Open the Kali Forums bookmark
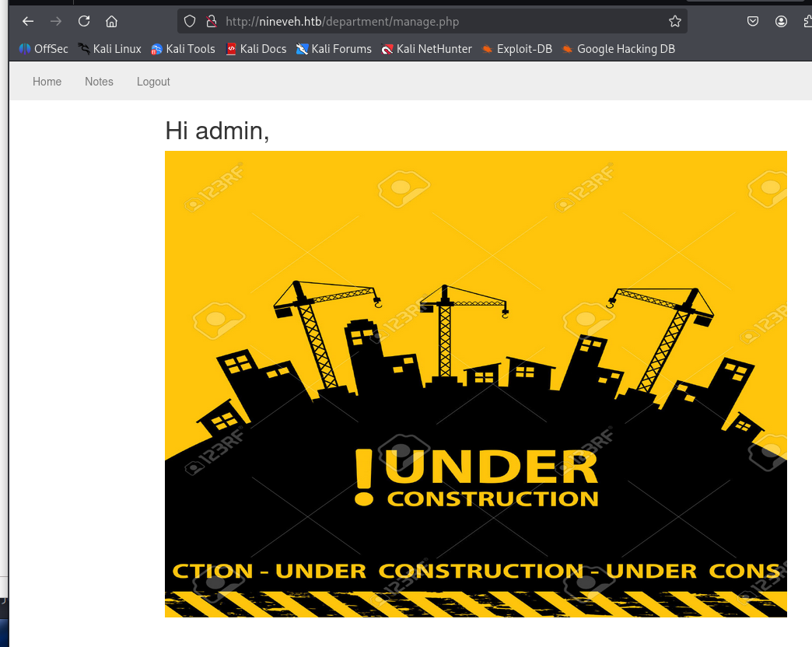 334,49
